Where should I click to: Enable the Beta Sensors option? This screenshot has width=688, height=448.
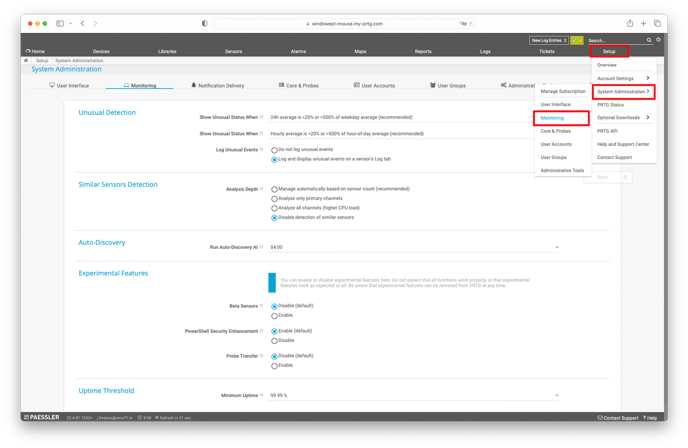click(x=275, y=315)
